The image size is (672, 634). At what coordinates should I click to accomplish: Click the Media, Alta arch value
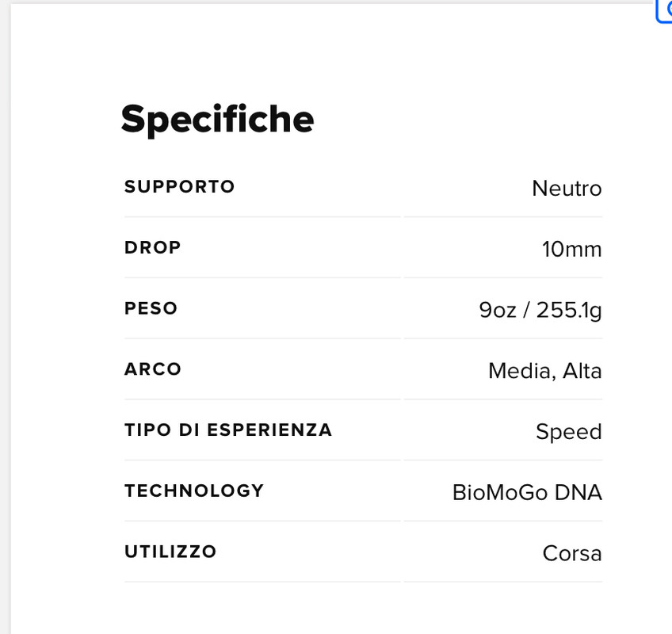click(x=544, y=371)
